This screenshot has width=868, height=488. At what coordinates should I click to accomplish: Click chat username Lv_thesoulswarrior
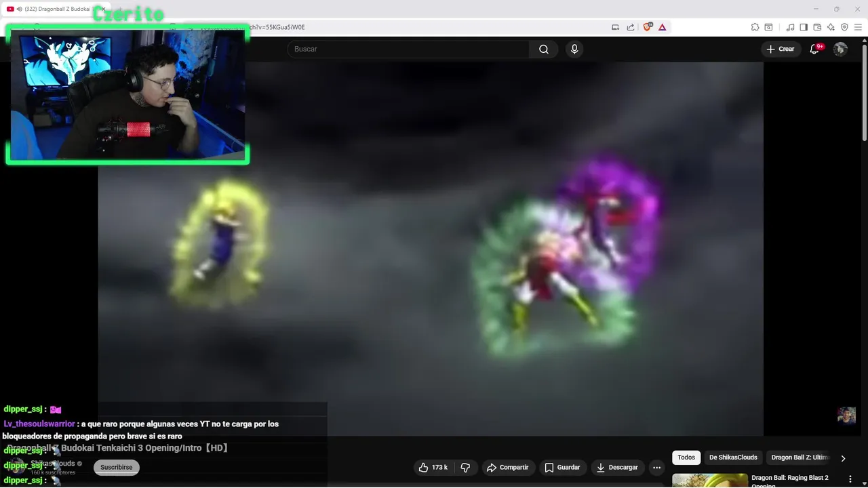(39, 424)
